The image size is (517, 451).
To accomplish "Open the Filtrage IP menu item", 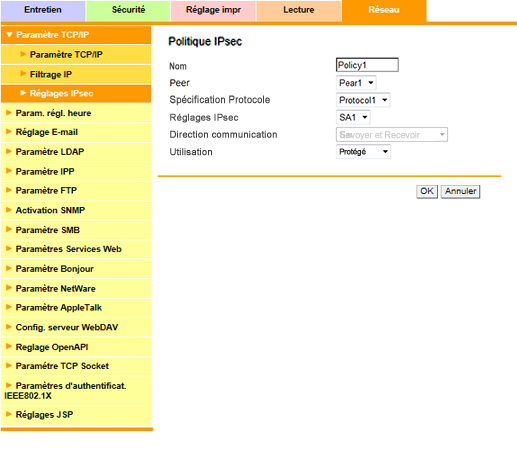I will 76,74.
